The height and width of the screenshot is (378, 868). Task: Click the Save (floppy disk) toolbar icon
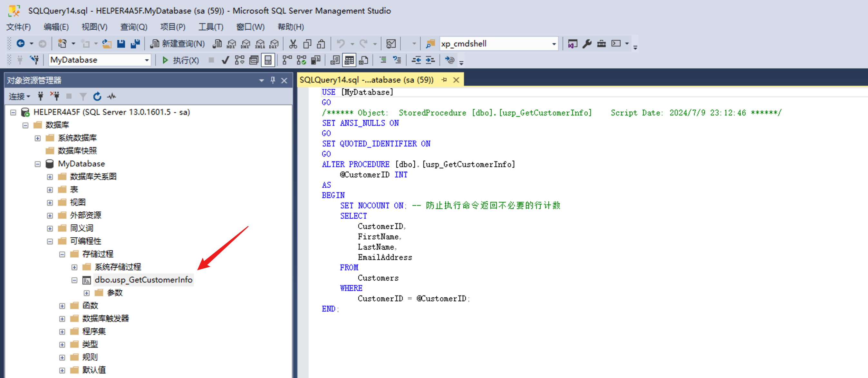point(121,44)
